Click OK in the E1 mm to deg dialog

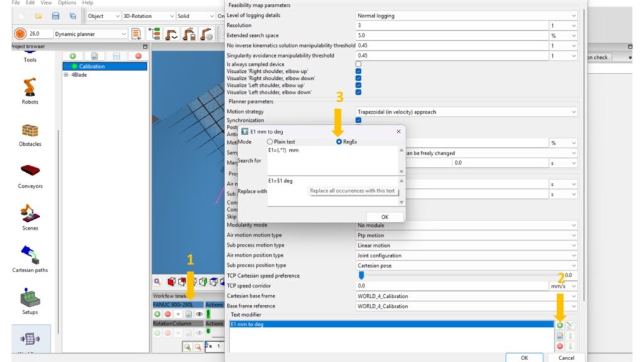coord(384,217)
